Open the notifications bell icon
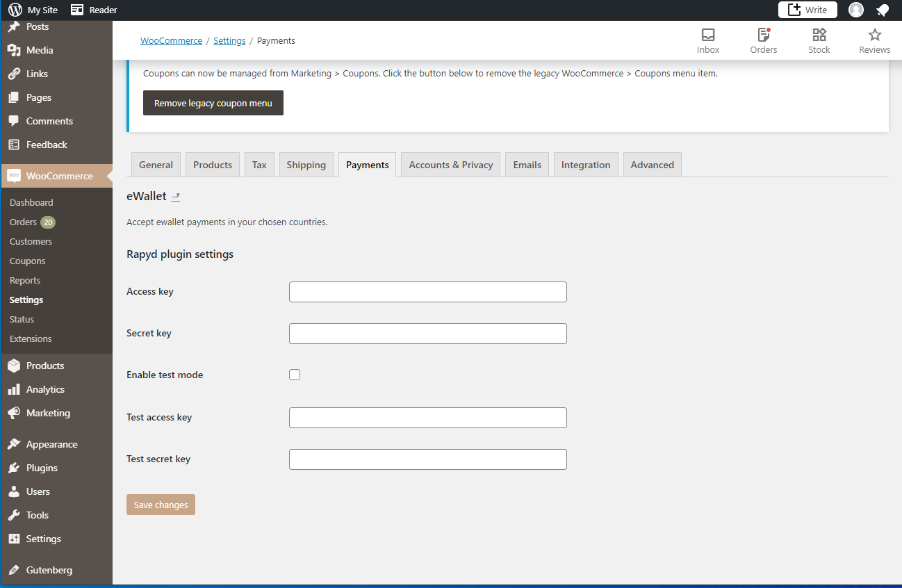The image size is (902, 588). coord(883,10)
